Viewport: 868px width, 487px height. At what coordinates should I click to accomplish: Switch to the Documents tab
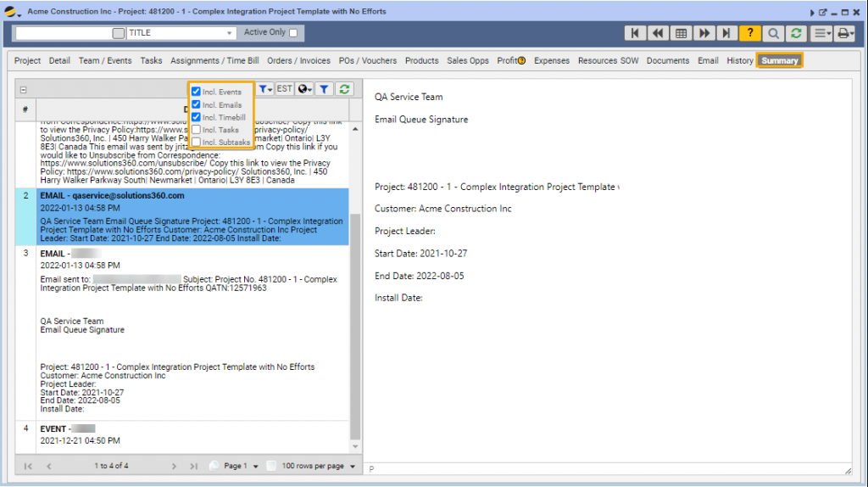667,61
